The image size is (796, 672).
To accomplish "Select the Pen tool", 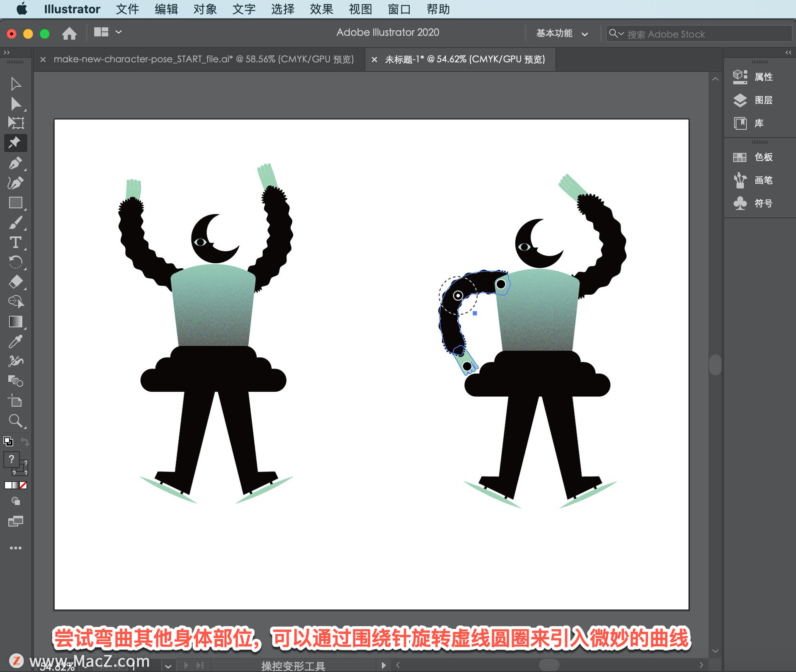I will pos(16,163).
